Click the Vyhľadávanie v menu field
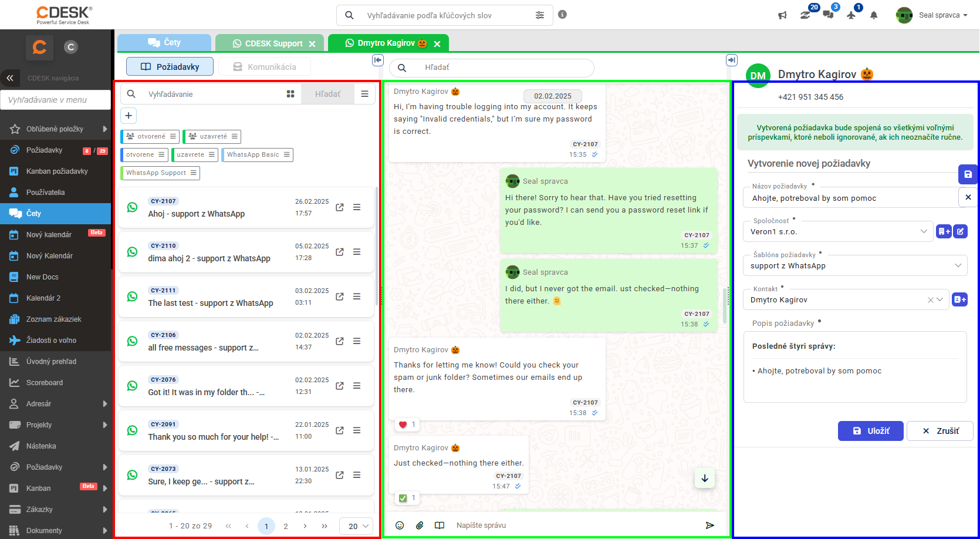The height and width of the screenshot is (539, 980). coord(55,100)
